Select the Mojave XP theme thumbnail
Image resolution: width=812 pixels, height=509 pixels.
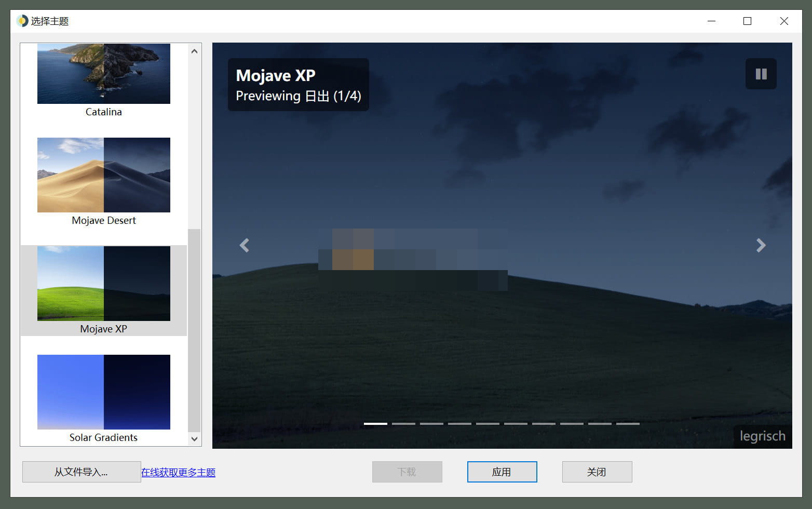(103, 284)
